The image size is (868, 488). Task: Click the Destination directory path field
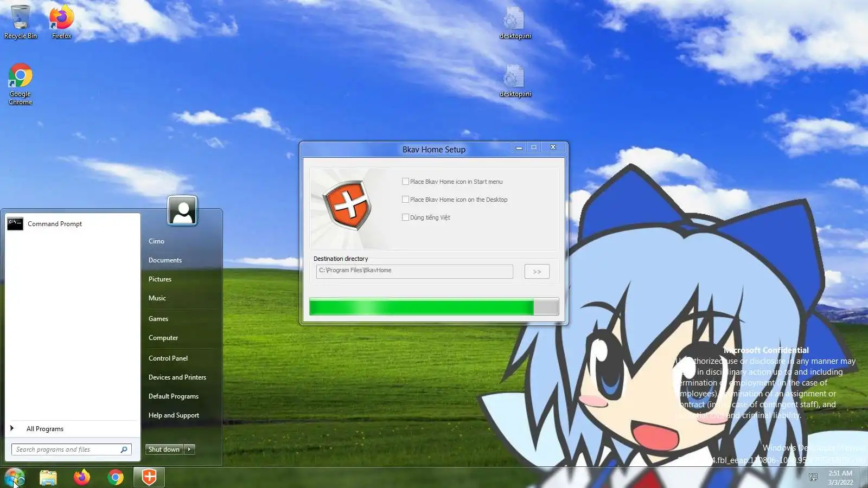click(414, 271)
